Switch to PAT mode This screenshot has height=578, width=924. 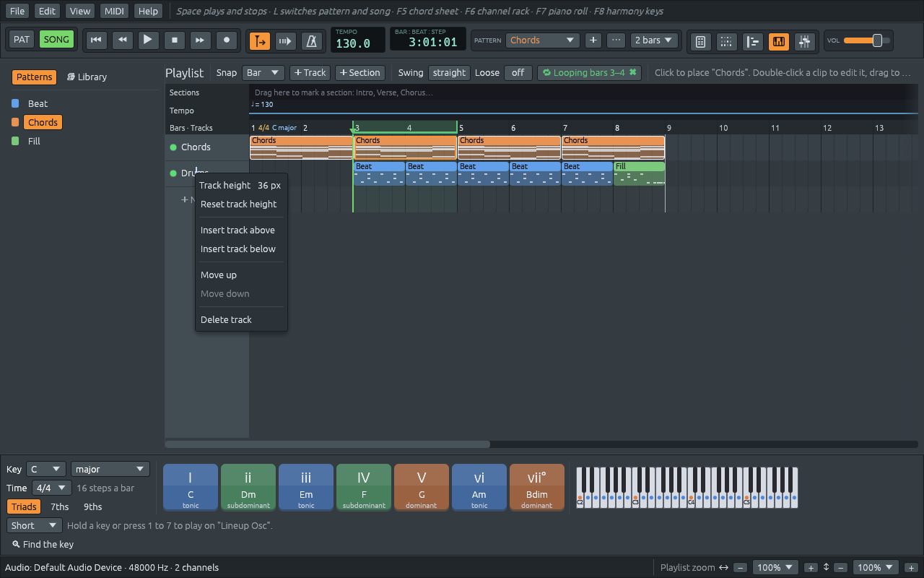pos(22,40)
